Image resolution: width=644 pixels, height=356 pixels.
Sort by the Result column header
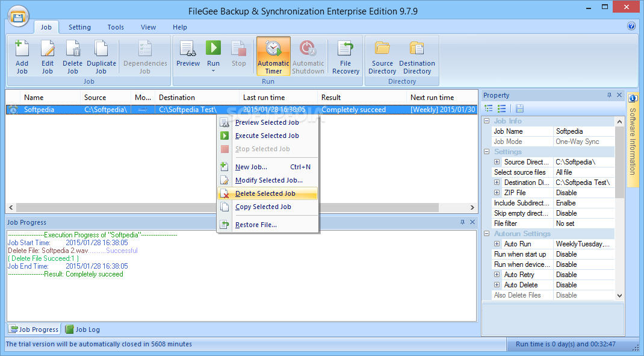pyautogui.click(x=362, y=98)
